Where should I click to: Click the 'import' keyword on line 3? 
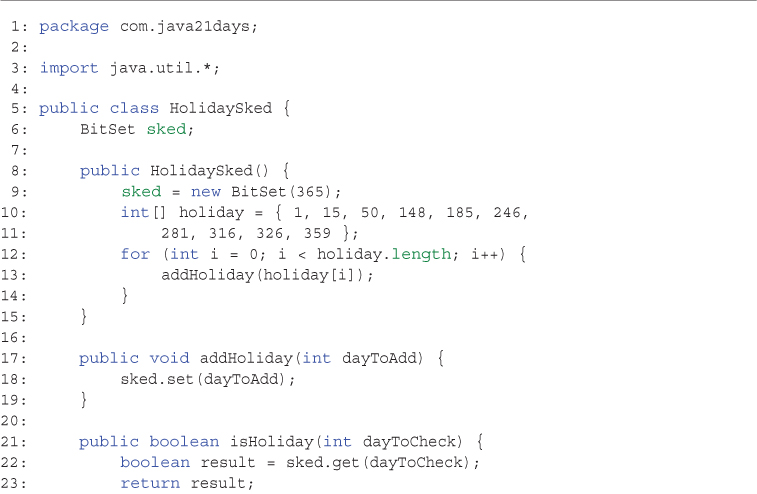point(69,68)
